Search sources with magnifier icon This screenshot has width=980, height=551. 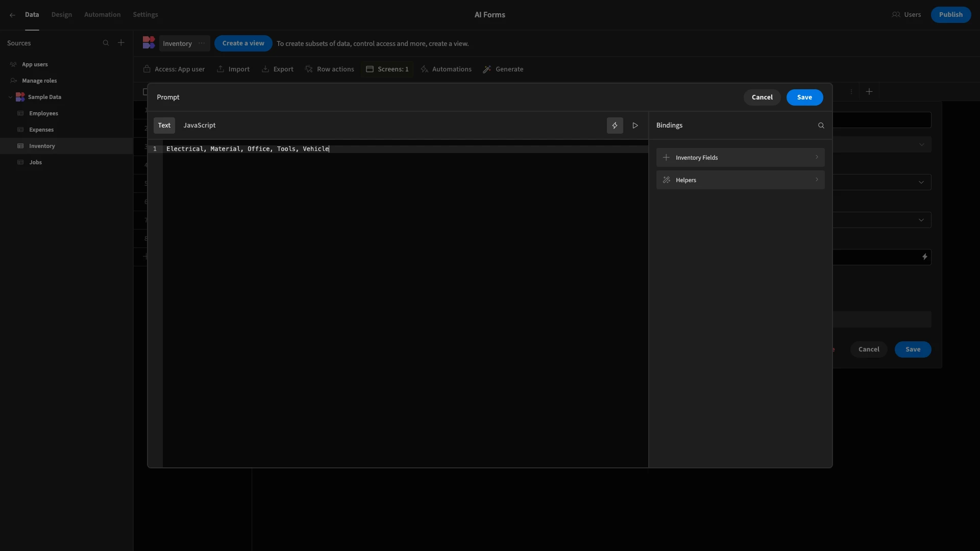coord(106,43)
